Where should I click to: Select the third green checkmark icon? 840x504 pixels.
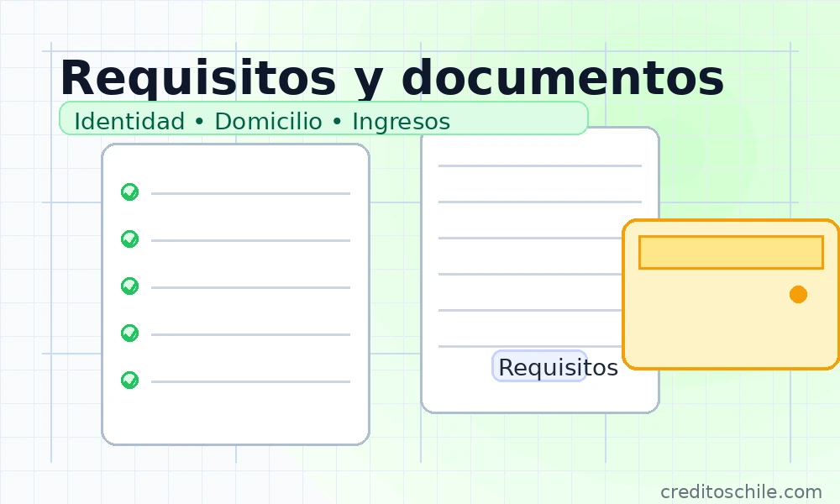[129, 286]
